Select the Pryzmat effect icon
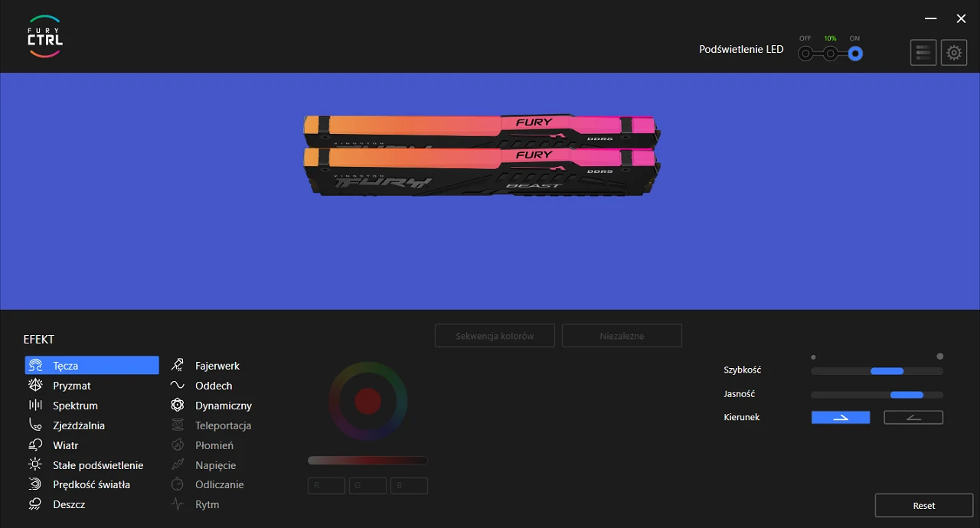The width and height of the screenshot is (980, 528). pyautogui.click(x=35, y=386)
